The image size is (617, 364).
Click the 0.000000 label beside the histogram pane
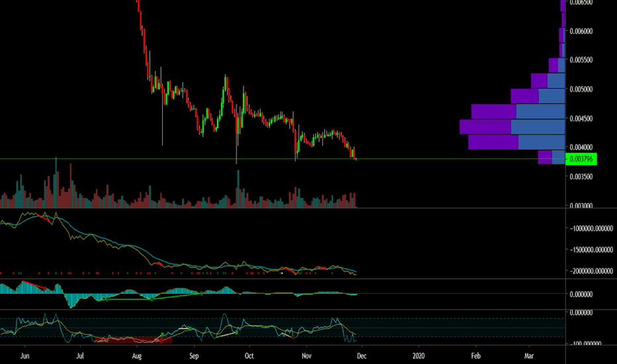tap(581, 294)
